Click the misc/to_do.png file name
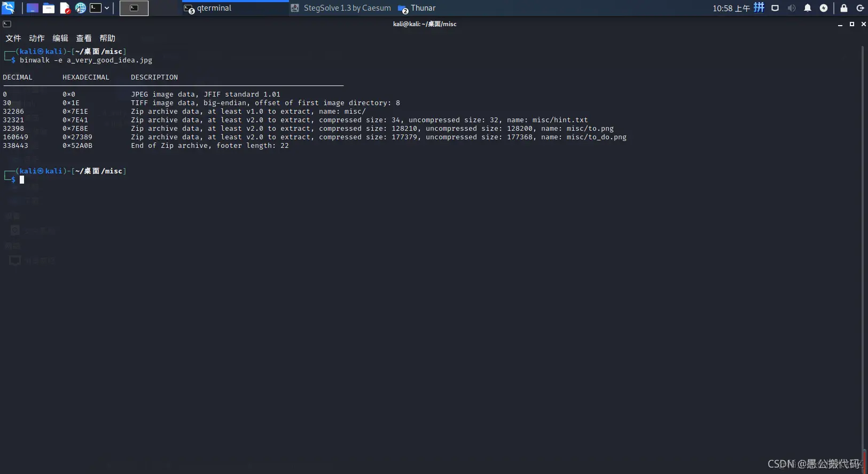 tap(596, 137)
